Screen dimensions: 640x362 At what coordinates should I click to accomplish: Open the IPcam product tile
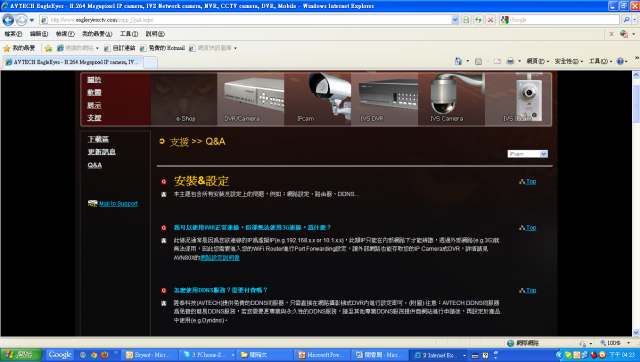(318, 99)
